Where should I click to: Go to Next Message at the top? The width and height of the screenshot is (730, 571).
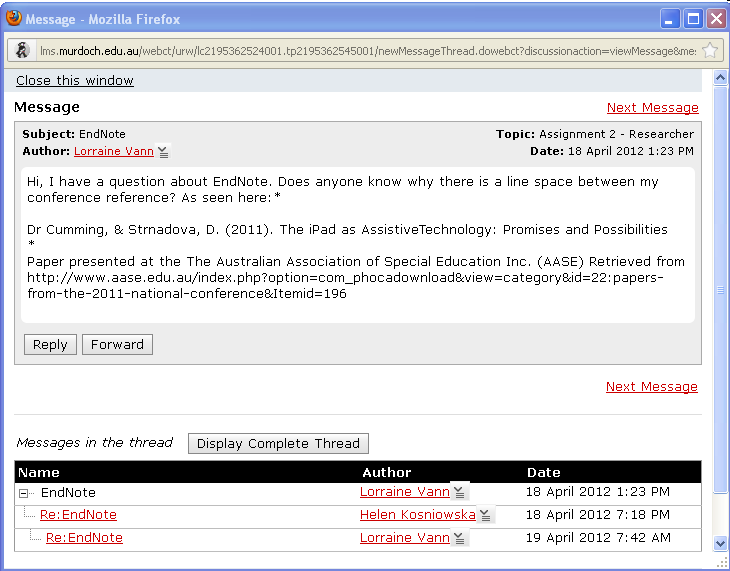tap(652, 108)
